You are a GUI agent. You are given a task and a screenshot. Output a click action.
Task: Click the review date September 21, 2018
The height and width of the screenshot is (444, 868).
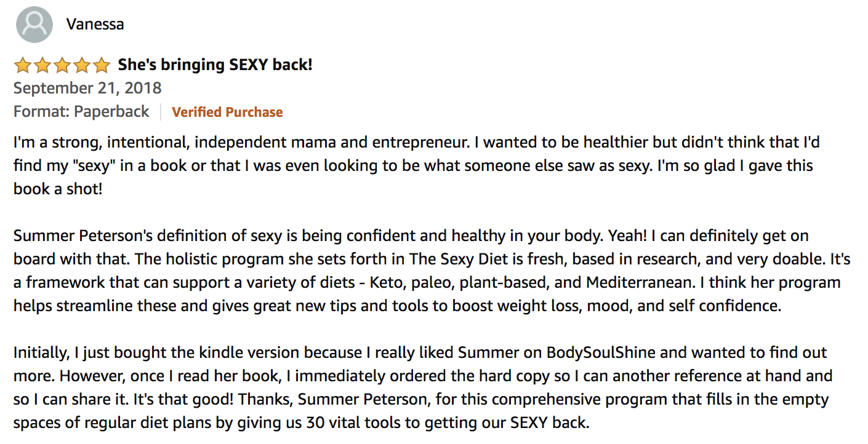[x=87, y=88]
